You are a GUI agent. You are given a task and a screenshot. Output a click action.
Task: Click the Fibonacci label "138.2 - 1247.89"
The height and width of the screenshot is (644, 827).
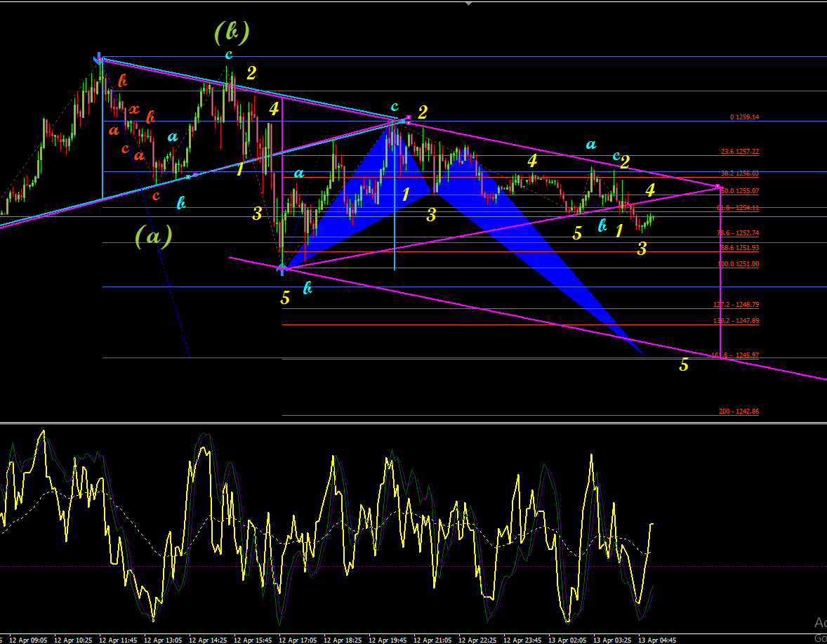736,321
